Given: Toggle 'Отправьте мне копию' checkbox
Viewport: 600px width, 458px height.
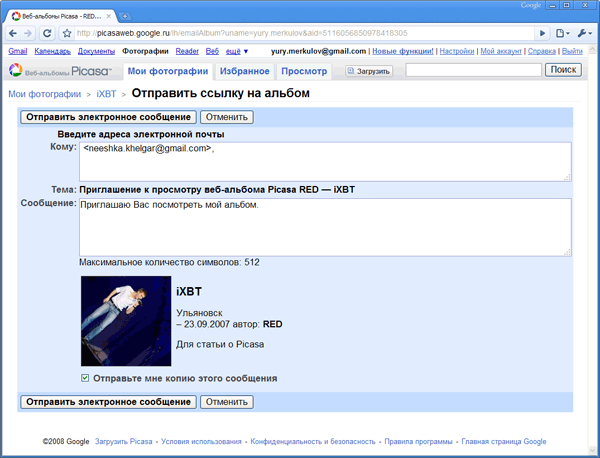Looking at the screenshot, I should coord(85,378).
